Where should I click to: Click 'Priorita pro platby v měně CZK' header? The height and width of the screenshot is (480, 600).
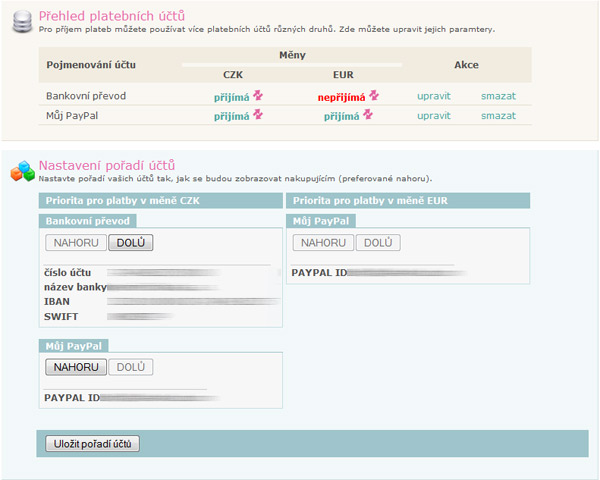tap(122, 201)
